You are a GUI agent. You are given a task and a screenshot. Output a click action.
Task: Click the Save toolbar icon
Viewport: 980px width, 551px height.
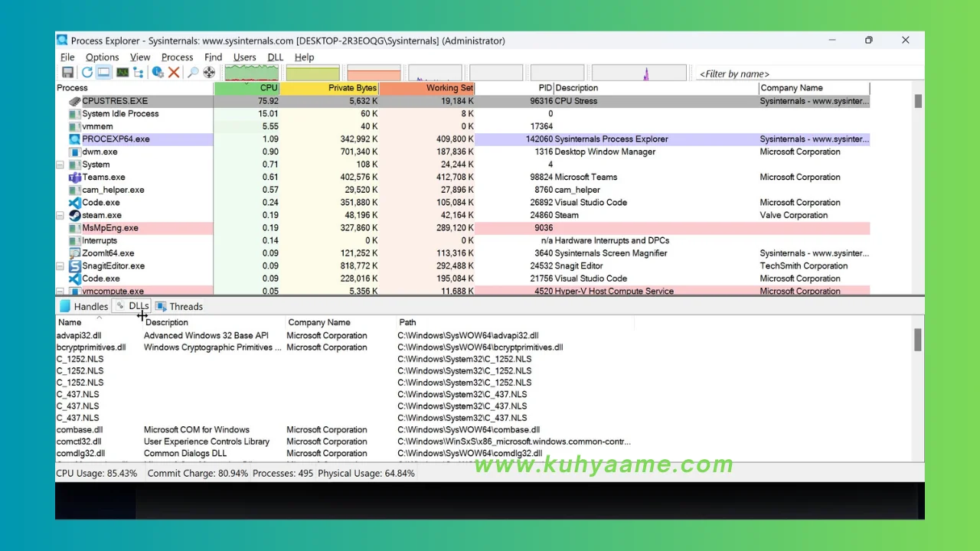click(67, 72)
